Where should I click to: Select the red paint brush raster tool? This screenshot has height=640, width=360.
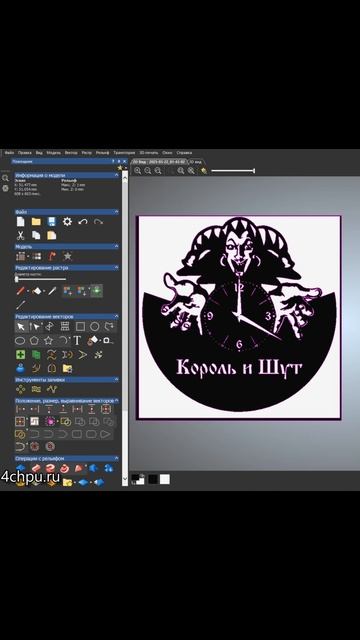pos(20,291)
